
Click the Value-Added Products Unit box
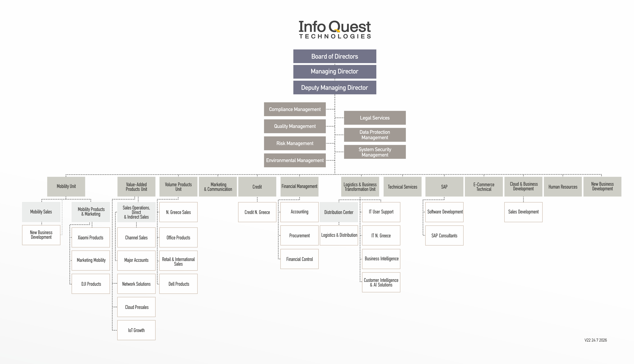136,186
